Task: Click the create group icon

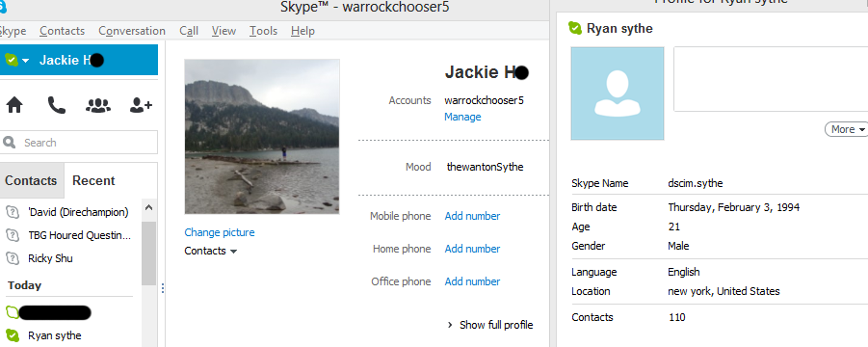Action: tap(98, 105)
